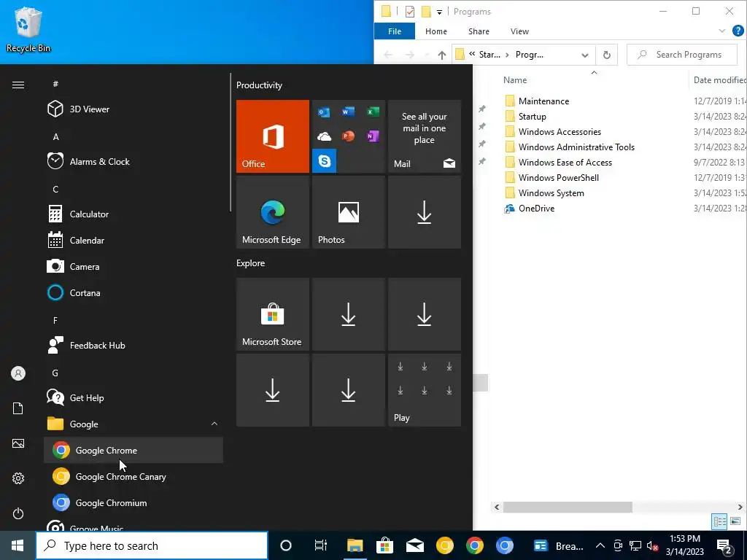This screenshot has height=560, width=747.
Task: Open Cortana from the app list
Action: (x=133, y=292)
